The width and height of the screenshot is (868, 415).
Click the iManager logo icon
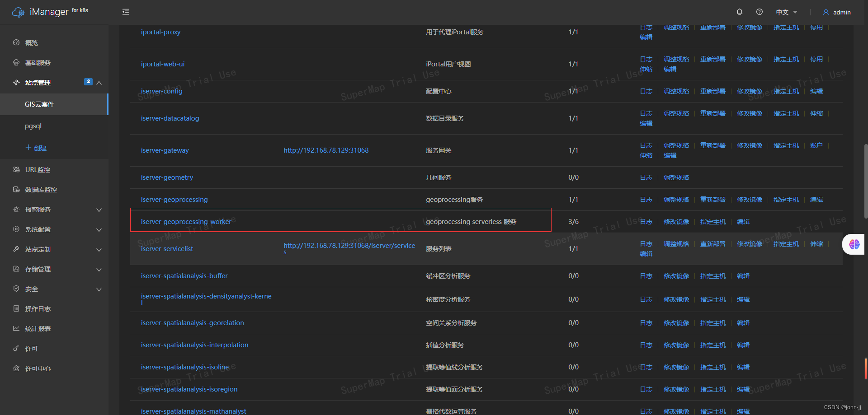pyautogui.click(x=18, y=12)
